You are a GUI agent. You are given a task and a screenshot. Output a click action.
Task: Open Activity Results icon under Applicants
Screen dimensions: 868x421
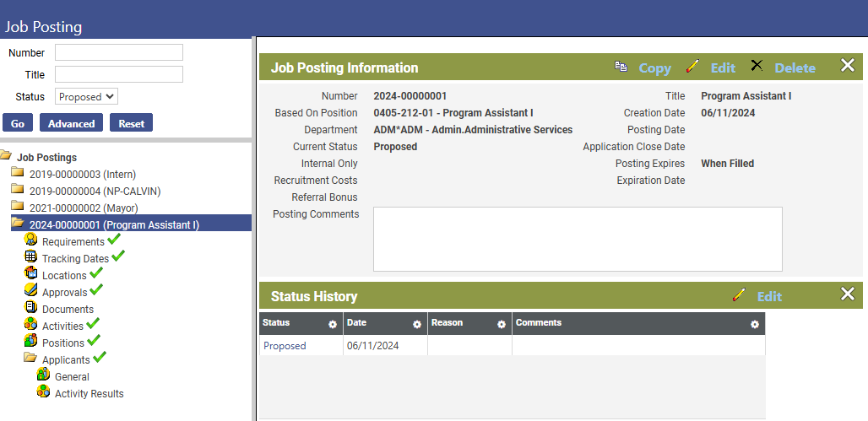[x=43, y=391]
